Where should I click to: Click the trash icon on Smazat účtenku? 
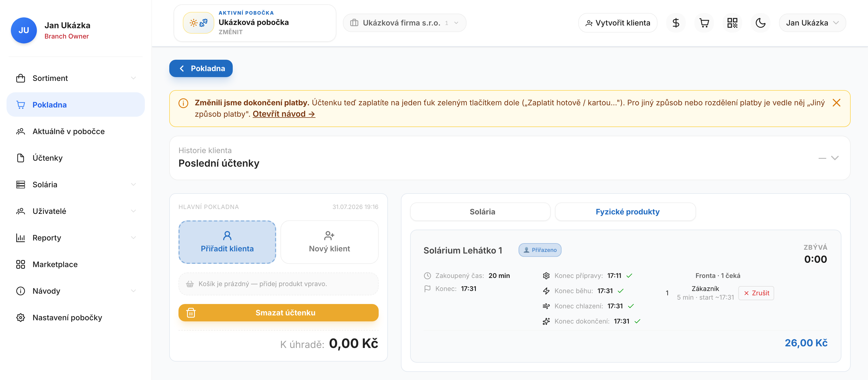[x=191, y=313]
